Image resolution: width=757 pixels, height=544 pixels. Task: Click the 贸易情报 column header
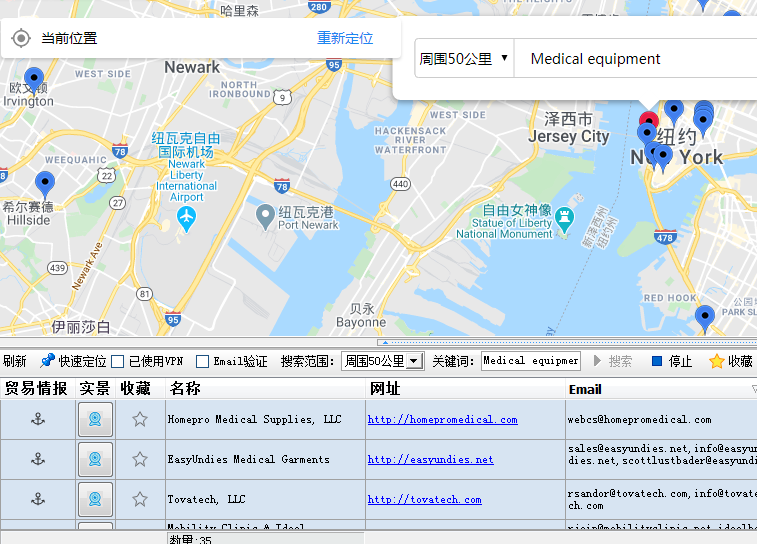(37, 389)
